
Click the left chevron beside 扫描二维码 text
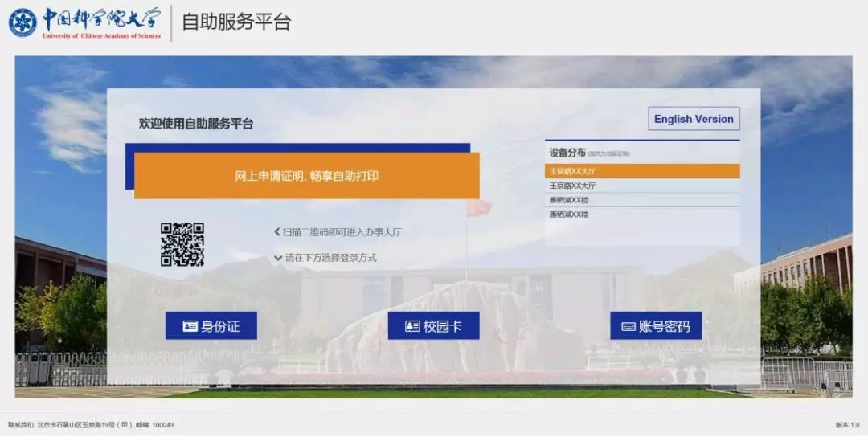tap(276, 232)
